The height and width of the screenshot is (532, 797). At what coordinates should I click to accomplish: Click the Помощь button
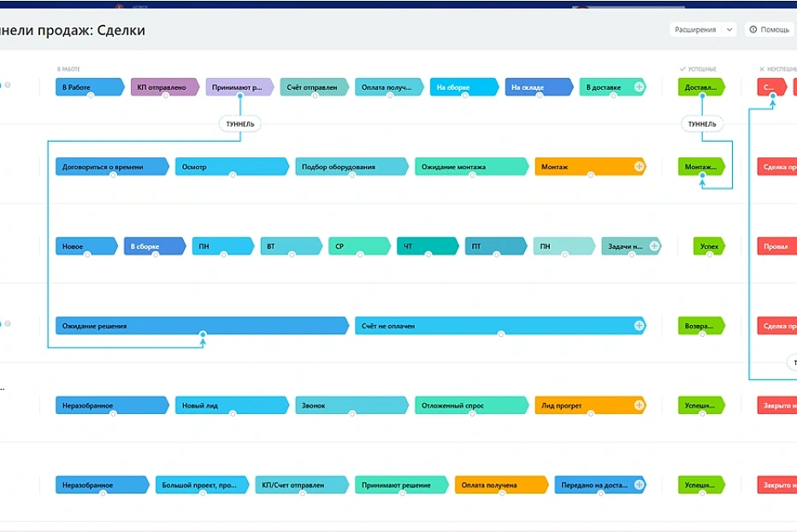[770, 30]
